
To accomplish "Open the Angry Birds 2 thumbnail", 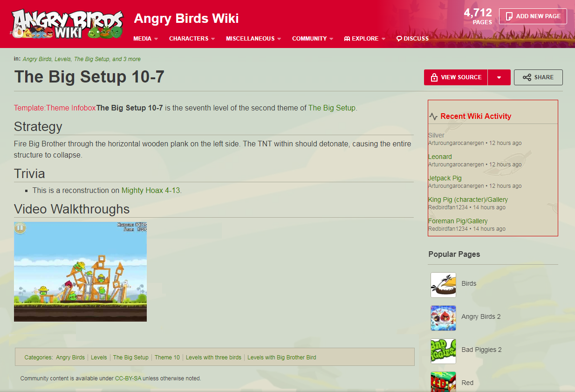I will (x=443, y=318).
